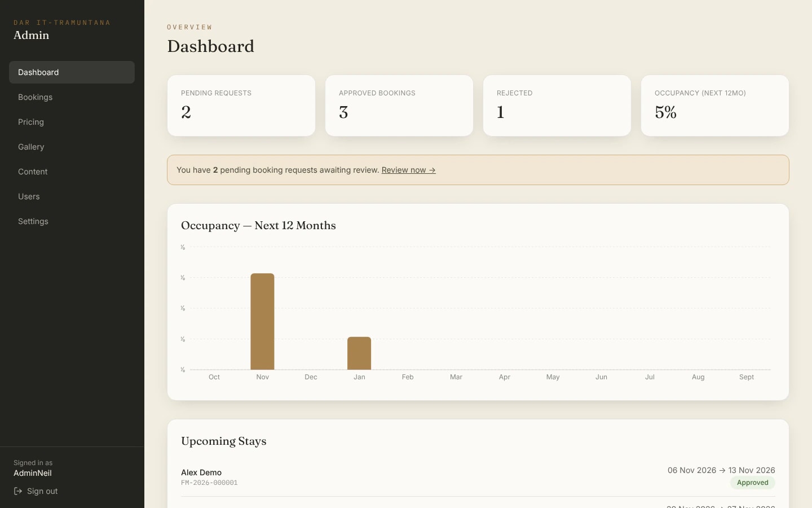Click the sidebar "Admin" heading
This screenshot has width=812, height=508.
[x=32, y=35]
